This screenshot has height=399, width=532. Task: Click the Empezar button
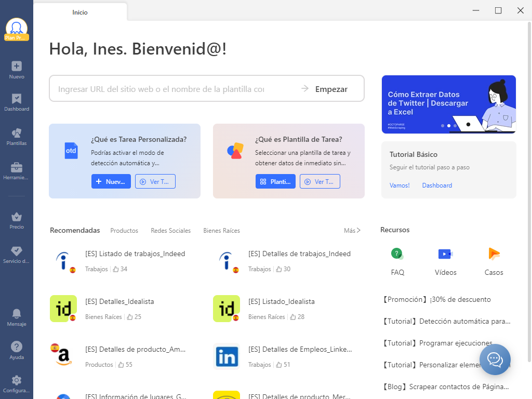click(x=331, y=89)
